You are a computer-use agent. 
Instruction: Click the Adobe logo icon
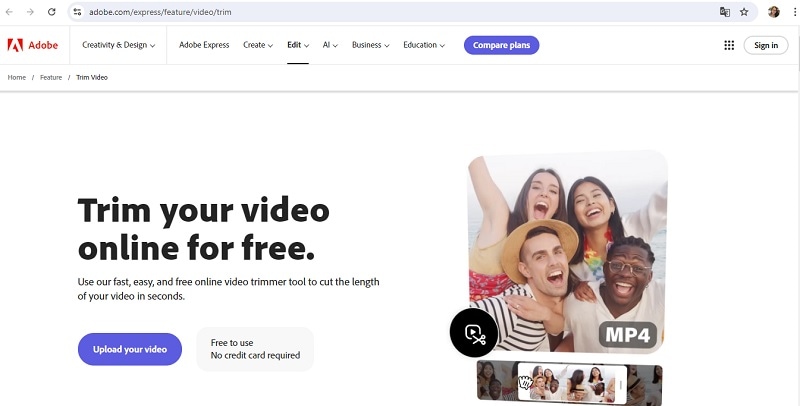coord(15,45)
